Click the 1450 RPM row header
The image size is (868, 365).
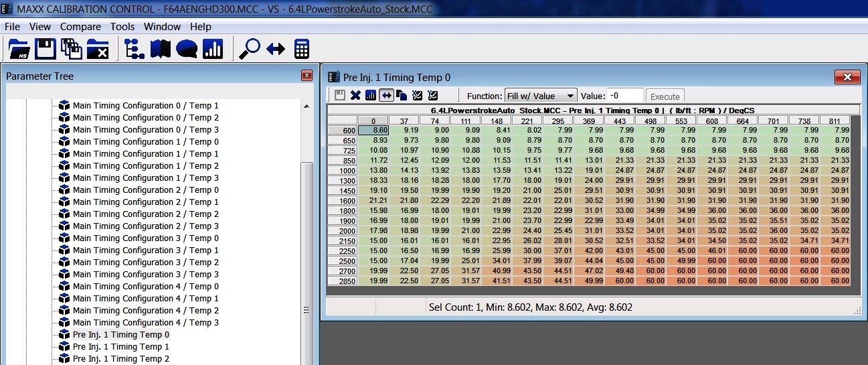[x=343, y=191]
